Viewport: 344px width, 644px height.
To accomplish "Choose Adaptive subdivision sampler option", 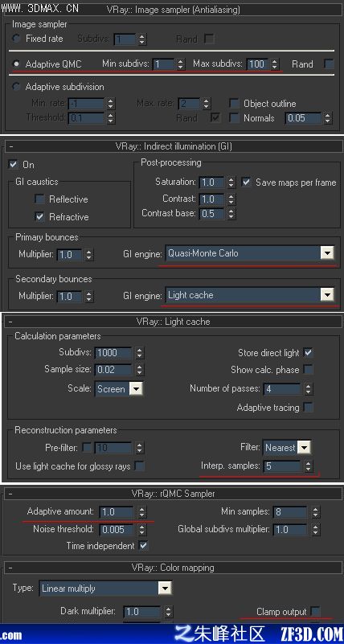I will (16, 87).
